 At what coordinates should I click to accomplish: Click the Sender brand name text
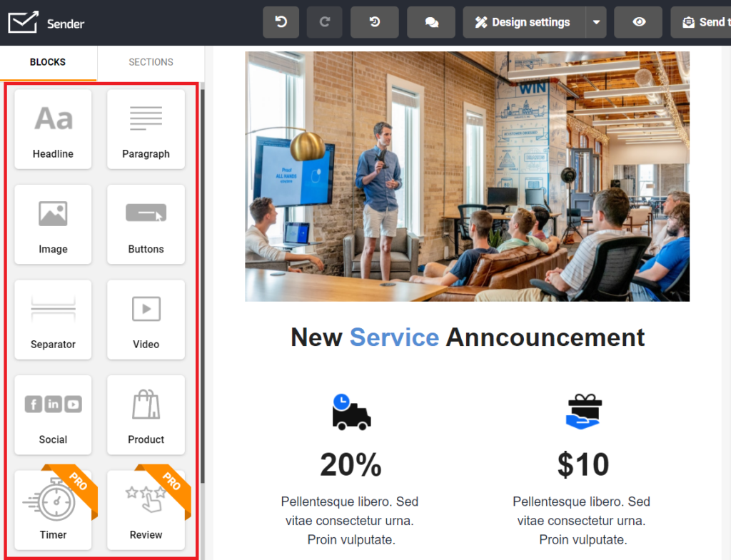coord(66,24)
